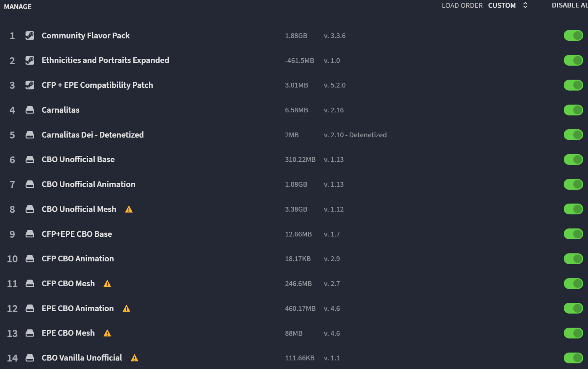
Task: Click drive icon for CFP CBO Mesh
Action: point(30,284)
